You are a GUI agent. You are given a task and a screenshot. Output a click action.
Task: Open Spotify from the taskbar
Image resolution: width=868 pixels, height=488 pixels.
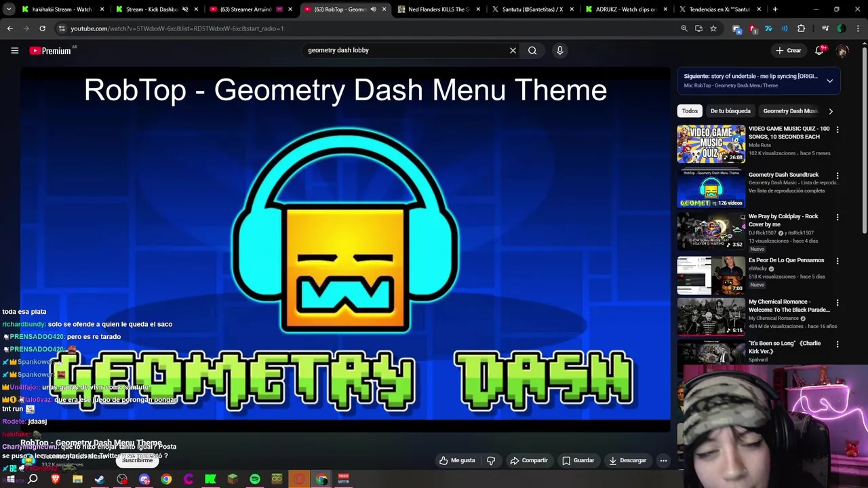(255, 479)
